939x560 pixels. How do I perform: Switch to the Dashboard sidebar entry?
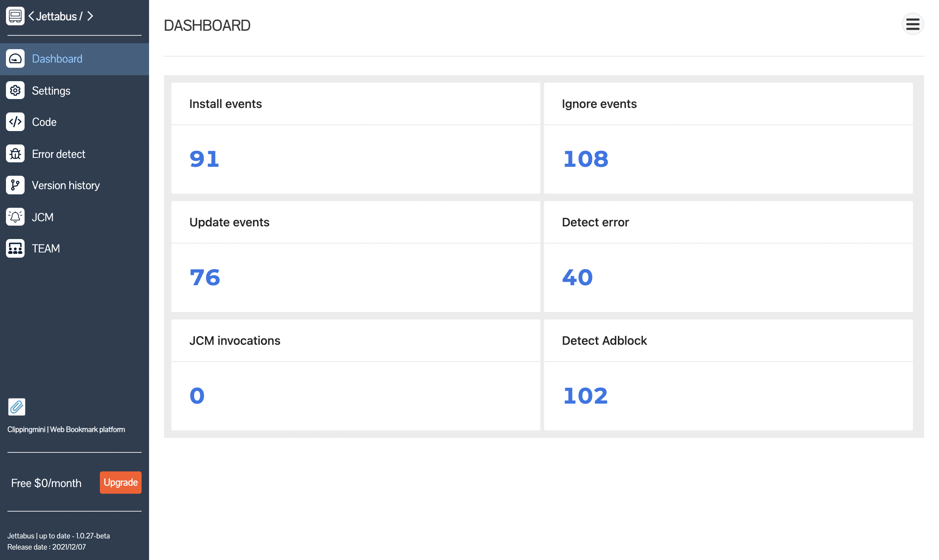[x=57, y=58]
